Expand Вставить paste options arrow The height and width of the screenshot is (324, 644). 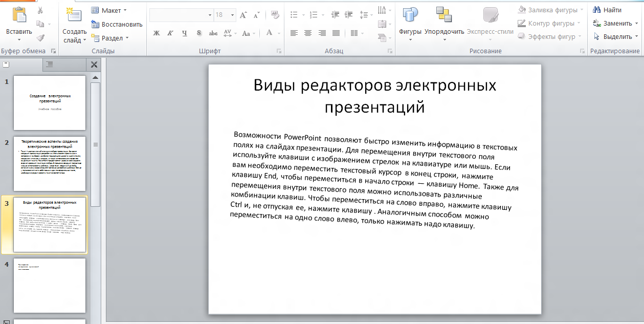click(x=19, y=40)
